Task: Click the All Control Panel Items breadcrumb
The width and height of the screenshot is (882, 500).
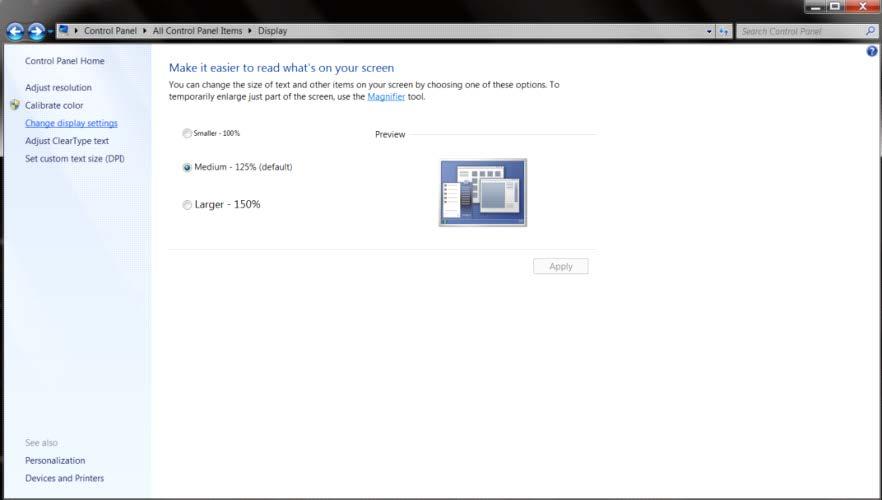Action: point(197,31)
